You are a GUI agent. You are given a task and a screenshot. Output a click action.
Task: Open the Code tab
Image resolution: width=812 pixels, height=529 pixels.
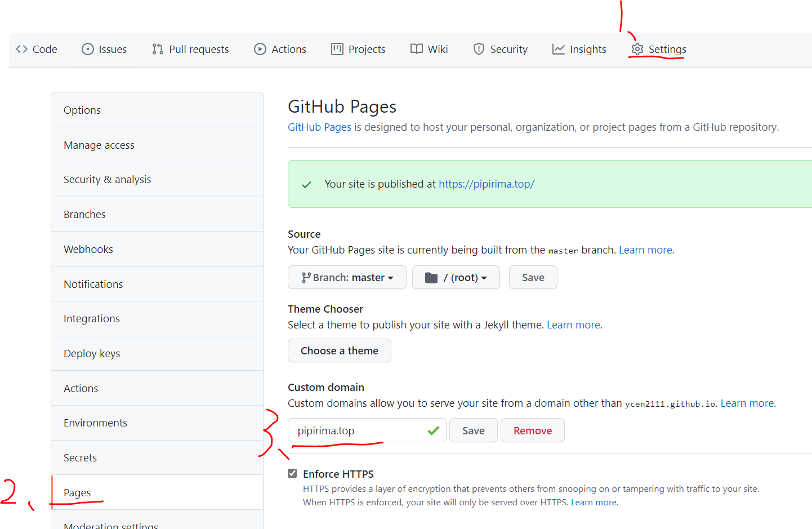pos(37,50)
